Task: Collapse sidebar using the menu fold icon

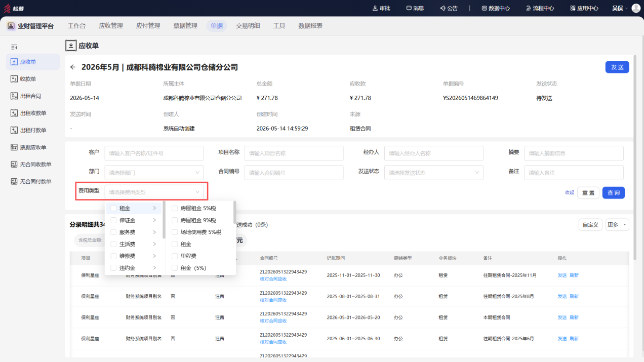Action: click(x=14, y=47)
